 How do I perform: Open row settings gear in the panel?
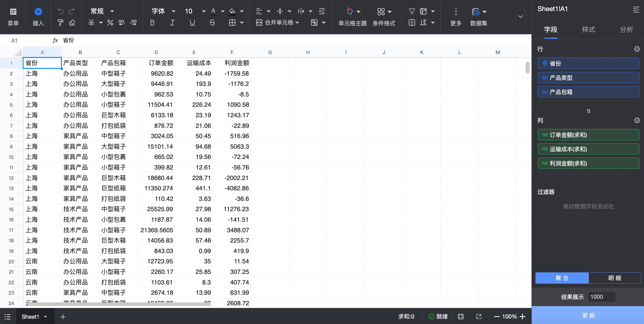click(x=637, y=49)
